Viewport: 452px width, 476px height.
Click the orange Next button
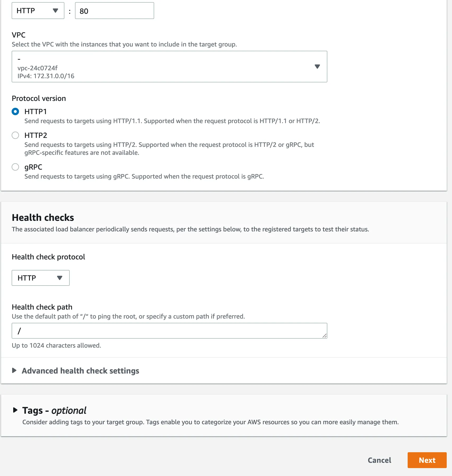tap(427, 460)
